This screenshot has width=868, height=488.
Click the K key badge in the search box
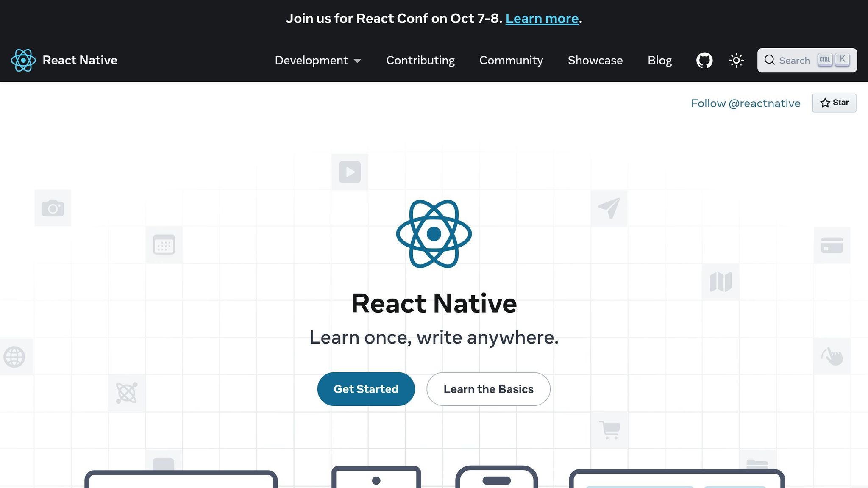click(842, 59)
